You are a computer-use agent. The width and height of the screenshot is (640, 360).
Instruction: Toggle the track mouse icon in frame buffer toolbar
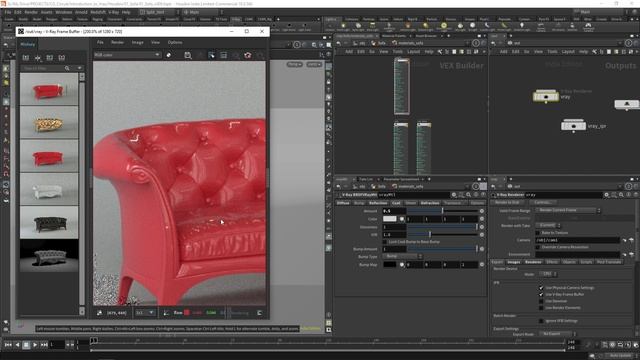click(211, 55)
